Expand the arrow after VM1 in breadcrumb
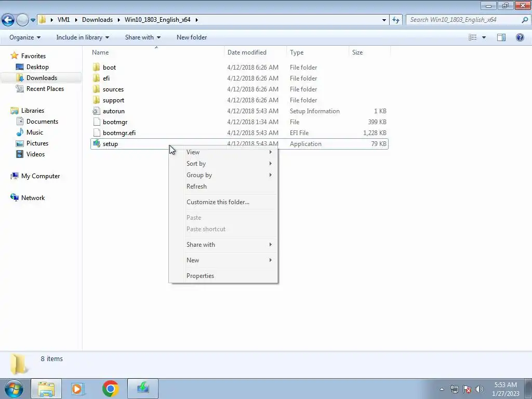The image size is (532, 399). point(76,20)
